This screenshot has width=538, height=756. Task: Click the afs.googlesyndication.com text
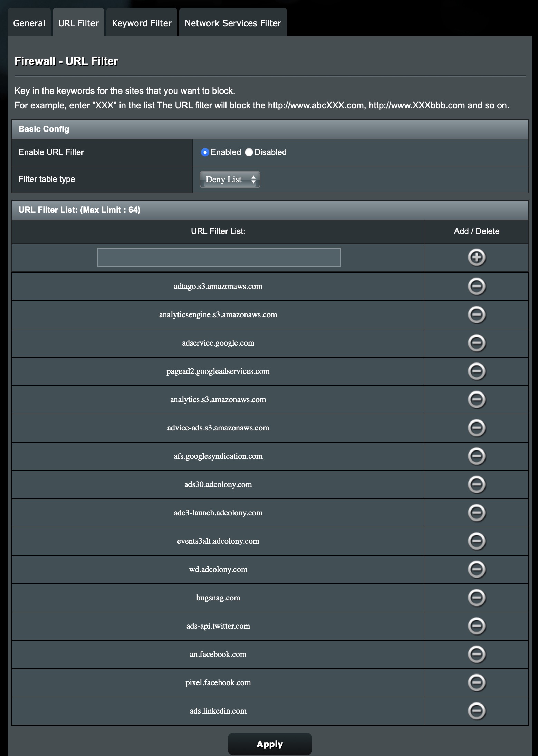point(218,456)
